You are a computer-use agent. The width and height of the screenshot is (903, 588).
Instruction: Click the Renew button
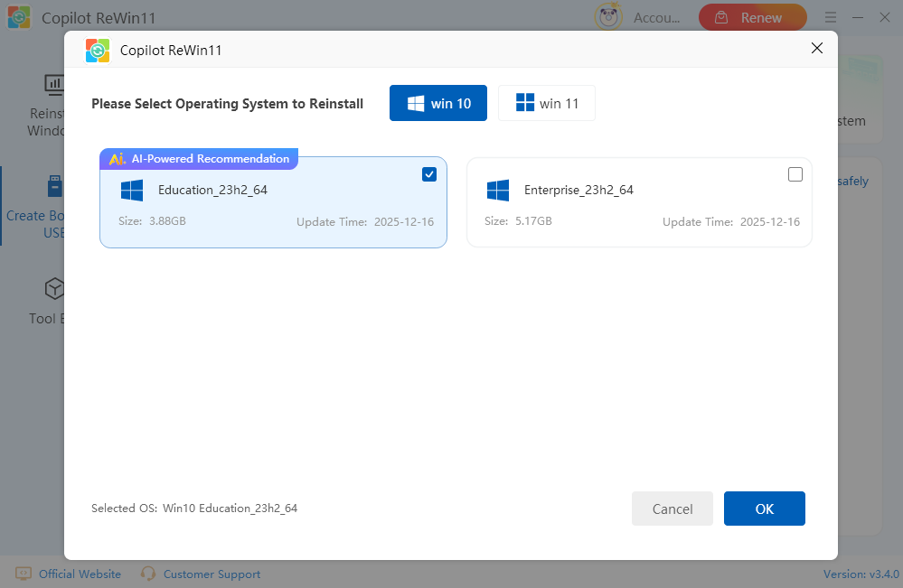[x=752, y=17]
